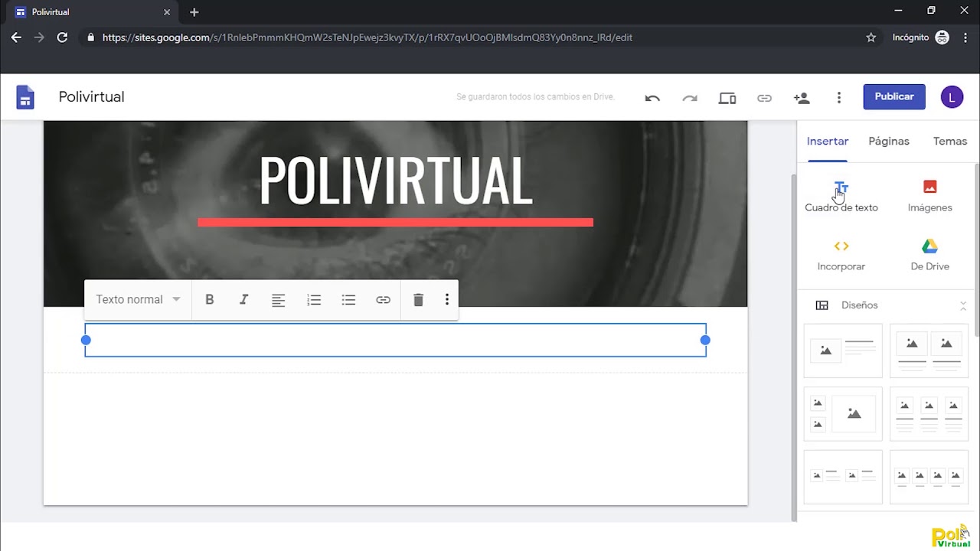Select layout with four image columns
This screenshot has height=551, width=980.
(929, 477)
